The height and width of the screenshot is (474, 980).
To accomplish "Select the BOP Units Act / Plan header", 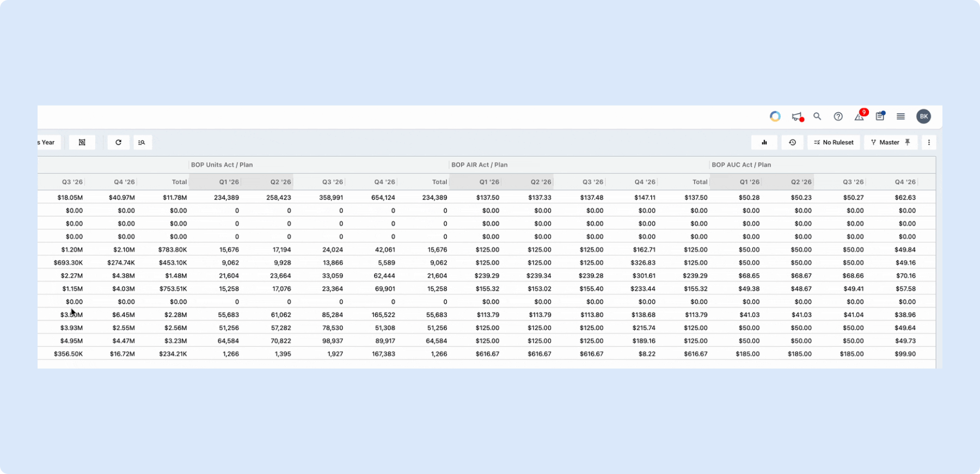I will [222, 165].
